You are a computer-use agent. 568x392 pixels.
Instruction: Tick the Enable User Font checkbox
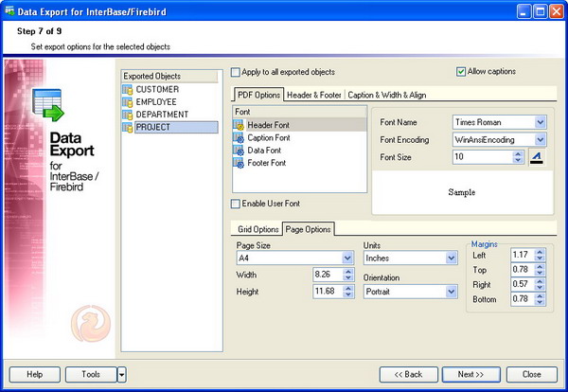point(236,204)
